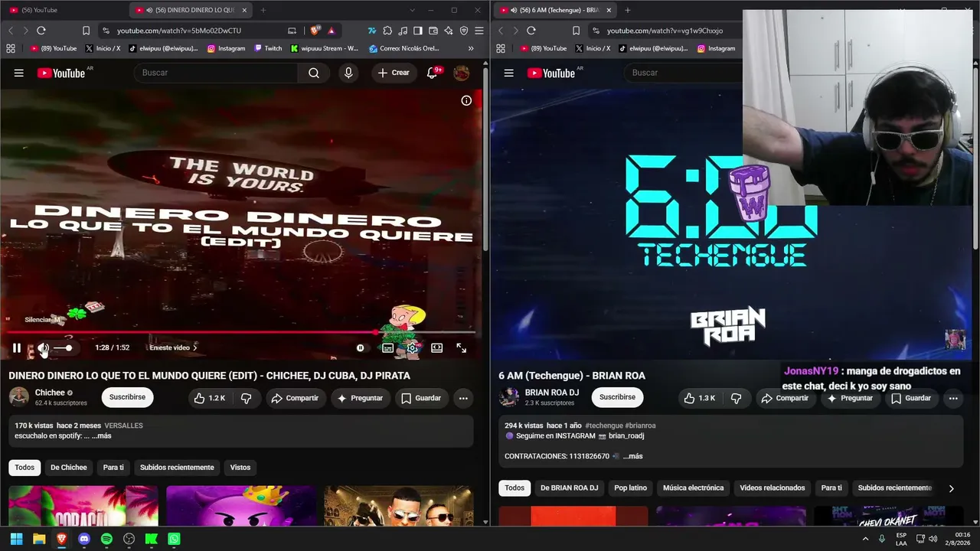Open the info card icon on left video
The height and width of the screenshot is (551, 980).
pyautogui.click(x=466, y=101)
